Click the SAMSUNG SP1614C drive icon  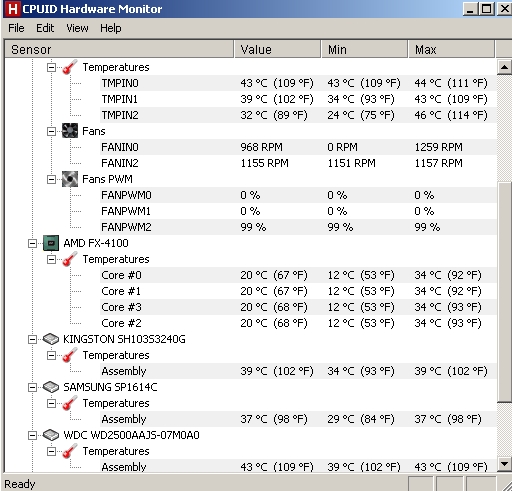pyautogui.click(x=51, y=387)
